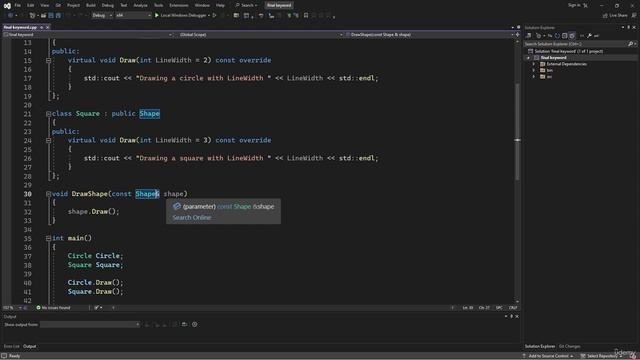The width and height of the screenshot is (640, 360).
Task: Collapse the final keyword project node
Action: click(528, 58)
